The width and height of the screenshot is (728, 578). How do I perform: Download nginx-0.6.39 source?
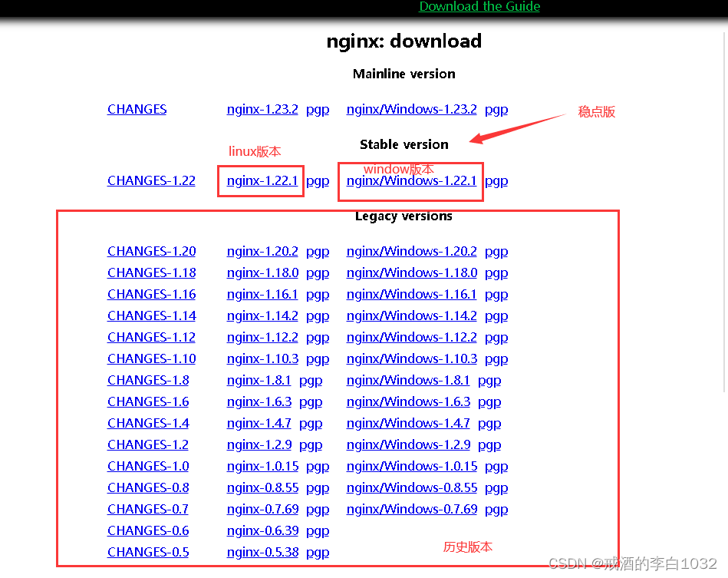tap(262, 530)
